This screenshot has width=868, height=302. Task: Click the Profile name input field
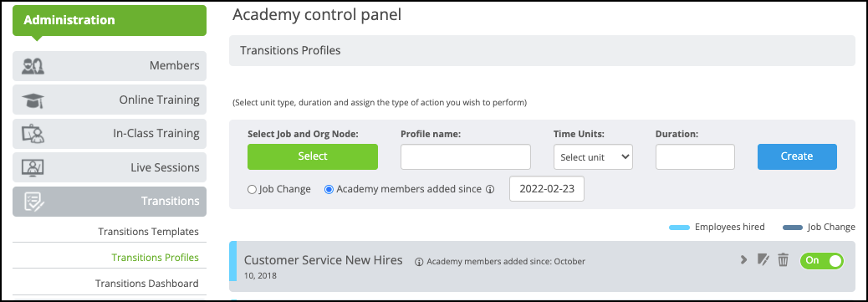(x=466, y=156)
